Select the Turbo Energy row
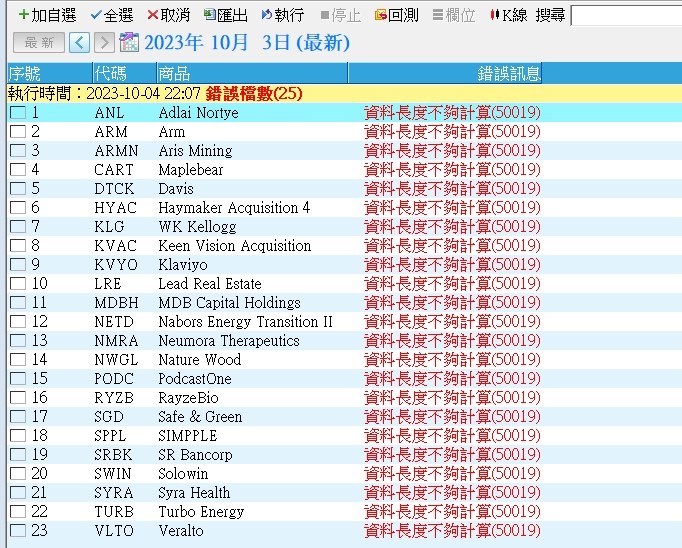This screenshot has height=548, width=682. tap(201, 512)
